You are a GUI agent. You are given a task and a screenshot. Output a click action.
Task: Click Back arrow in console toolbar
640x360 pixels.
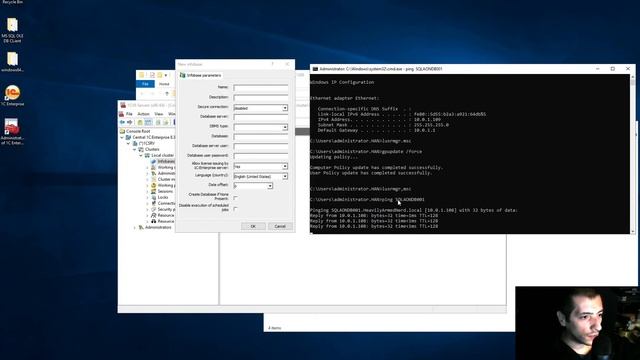122,122
